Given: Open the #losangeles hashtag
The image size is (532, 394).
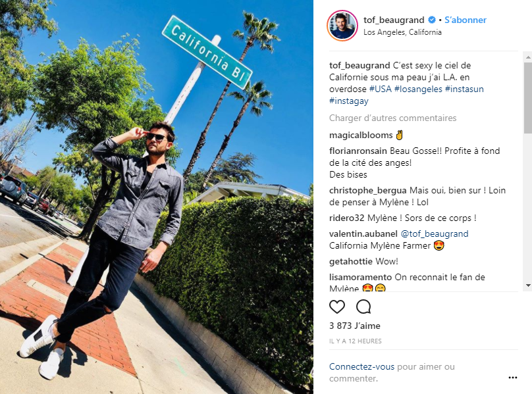Looking at the screenshot, I should (x=418, y=89).
